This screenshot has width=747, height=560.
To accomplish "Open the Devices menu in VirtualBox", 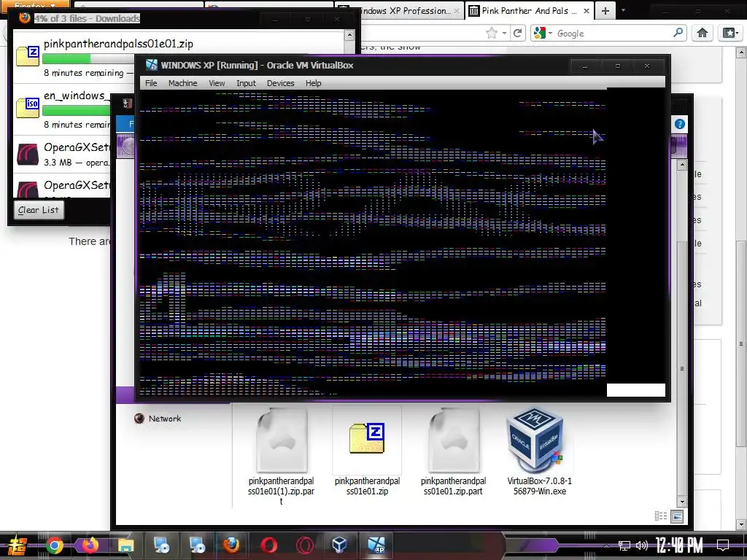I will pyautogui.click(x=280, y=83).
